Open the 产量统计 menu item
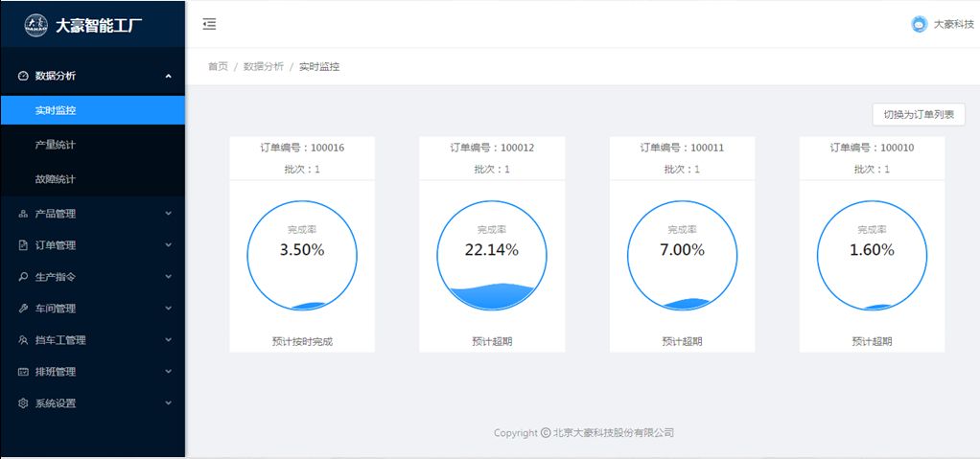This screenshot has height=459, width=980. pyautogui.click(x=56, y=145)
